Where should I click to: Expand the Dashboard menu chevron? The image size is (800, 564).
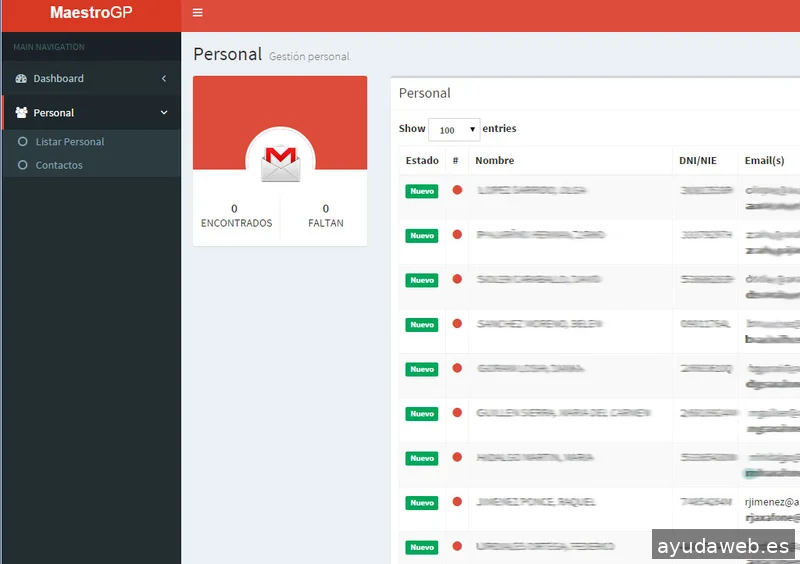point(164,78)
